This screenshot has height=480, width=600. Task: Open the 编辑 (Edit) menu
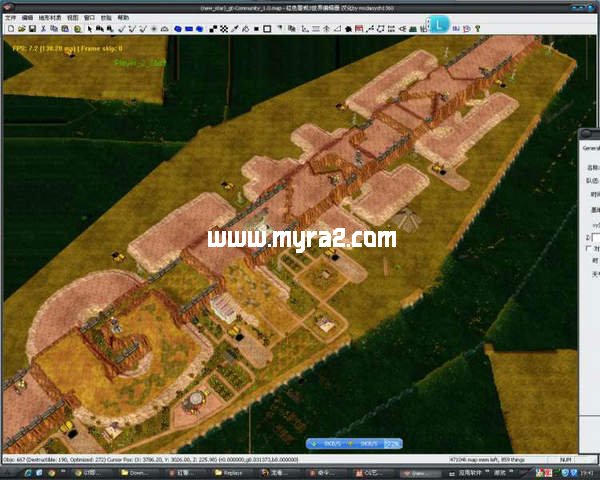[27, 18]
